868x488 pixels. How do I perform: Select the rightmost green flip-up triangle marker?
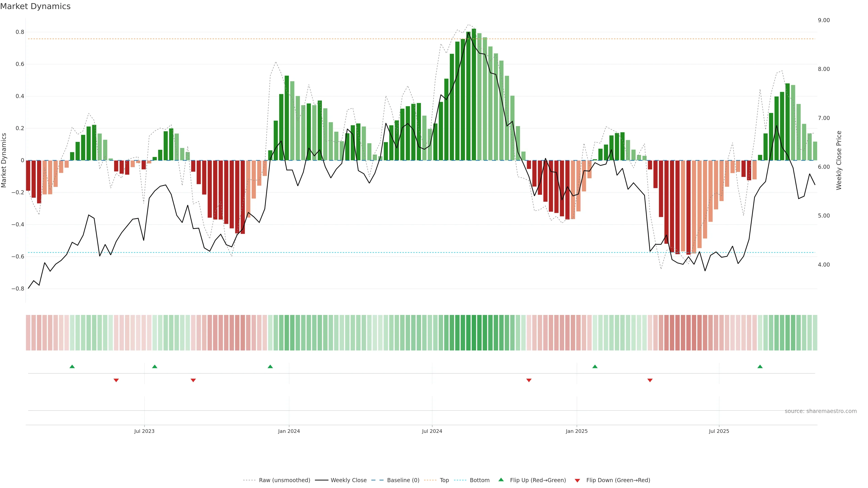pos(760,366)
